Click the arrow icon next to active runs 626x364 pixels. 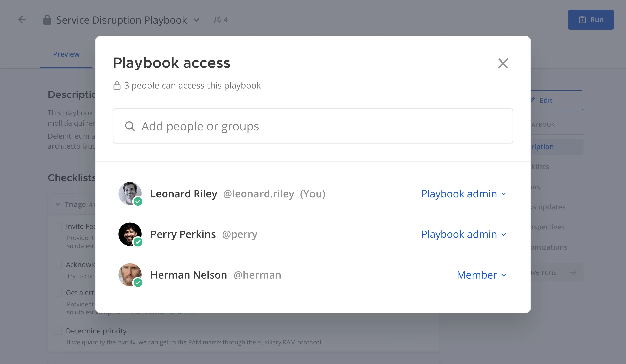point(573,272)
